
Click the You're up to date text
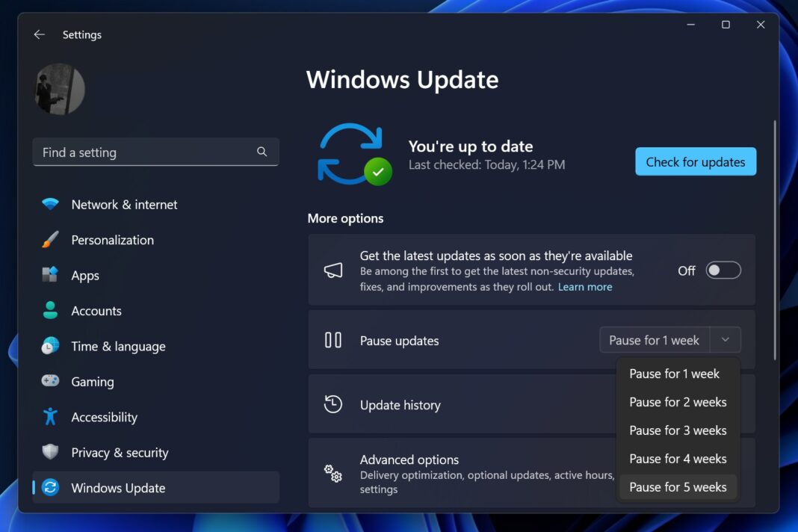point(471,146)
